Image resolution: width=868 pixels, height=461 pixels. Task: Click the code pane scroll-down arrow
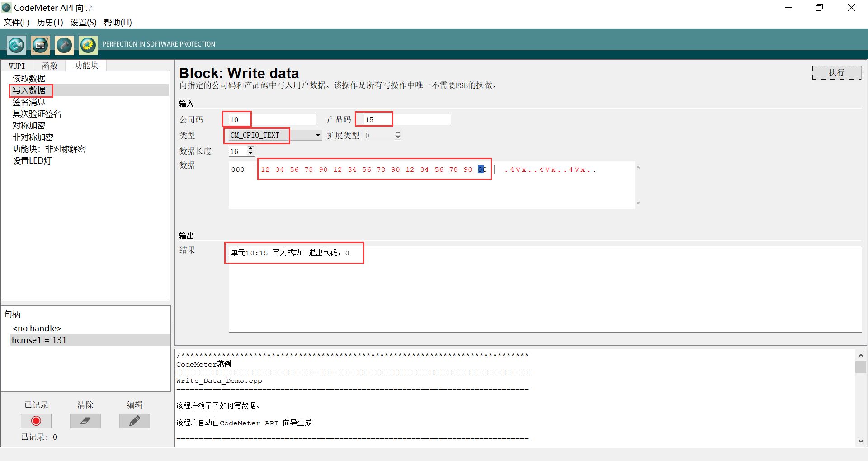point(861,441)
